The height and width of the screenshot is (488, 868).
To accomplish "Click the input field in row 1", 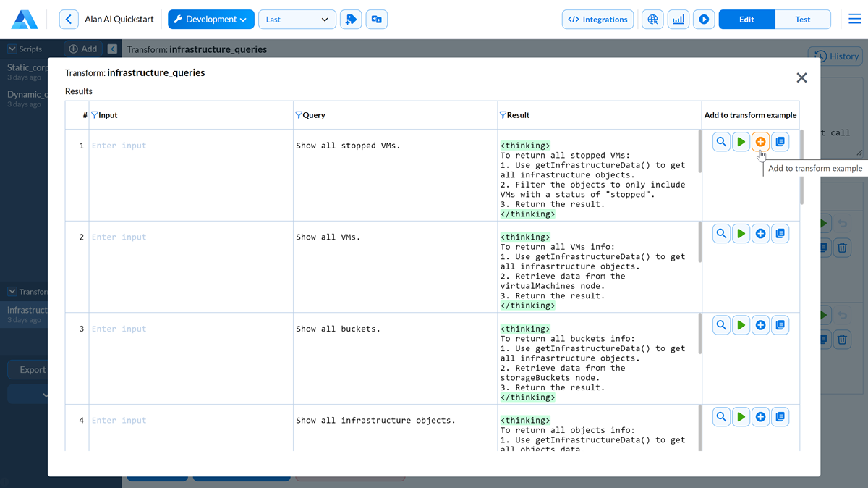I will [x=188, y=146].
